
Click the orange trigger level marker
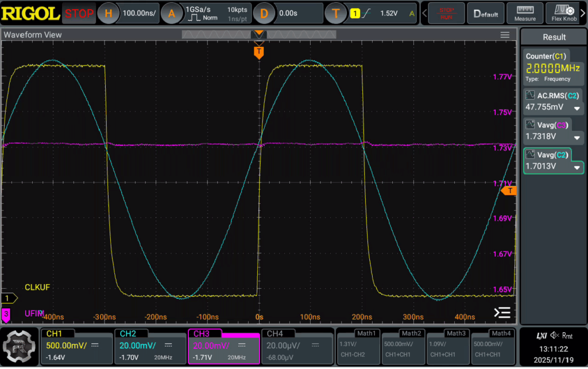coord(509,191)
